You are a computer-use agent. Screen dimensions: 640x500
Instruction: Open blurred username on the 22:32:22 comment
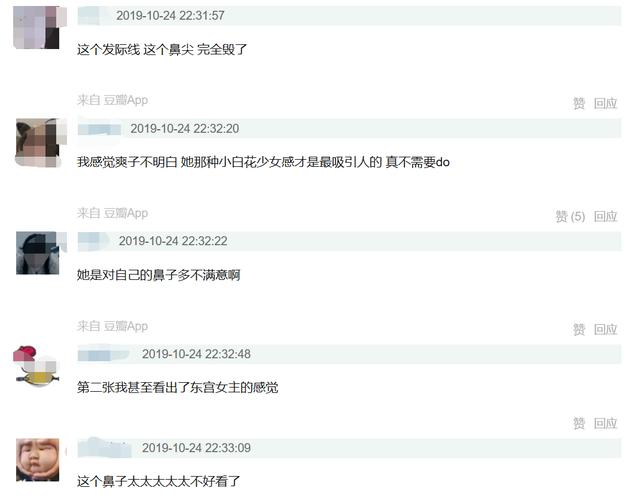pyautogui.click(x=96, y=241)
